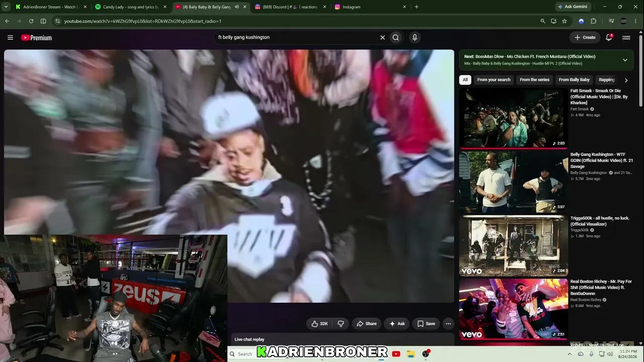This screenshot has height=362, width=644.
Task: Go back to the previous page
Action: pos(7,21)
